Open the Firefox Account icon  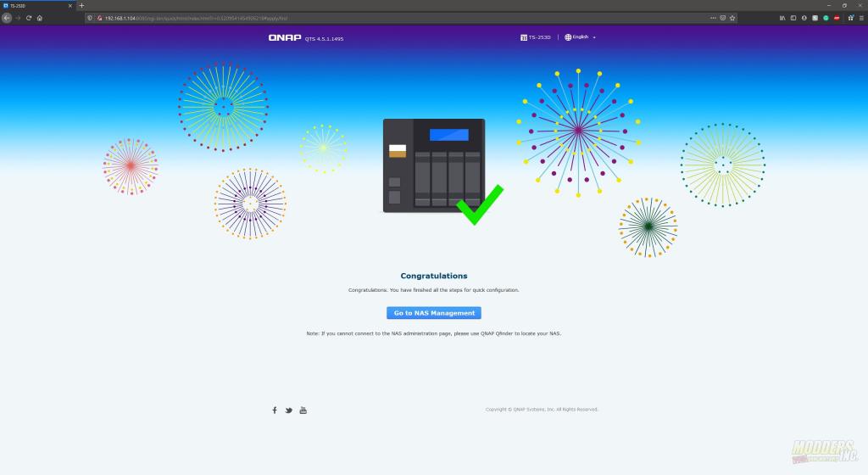point(804,18)
